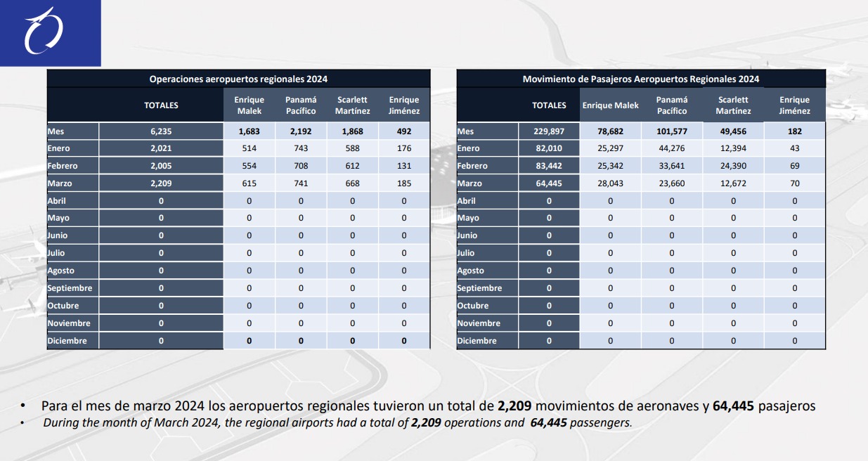The image size is (868, 461).
Task: Select the Diciembre row label in operations table
Action: coord(67,341)
